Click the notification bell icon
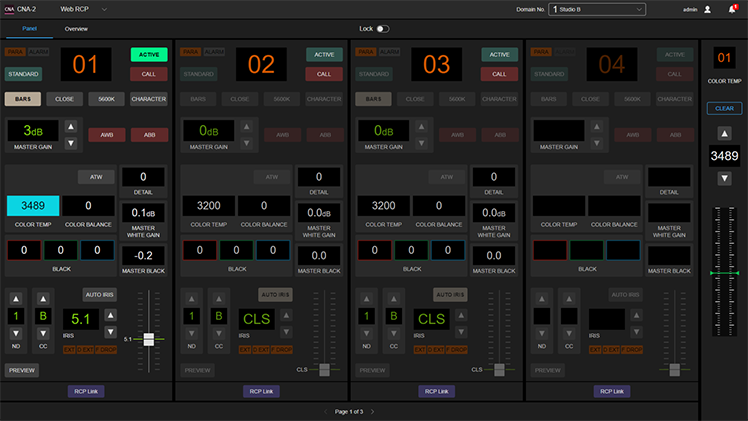This screenshot has height=421, width=748. [x=732, y=9]
